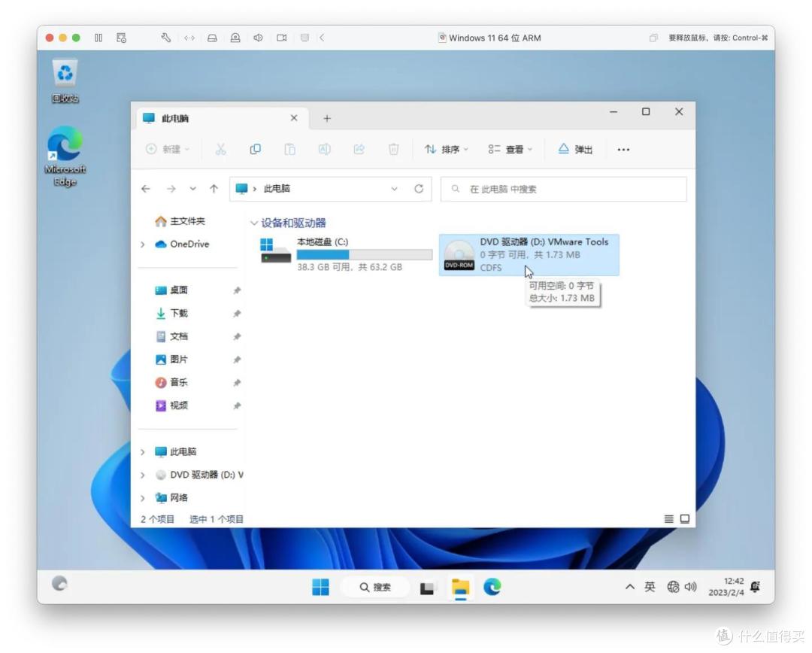Switch to large icons view in status bar
The width and height of the screenshot is (812, 653).
685,519
